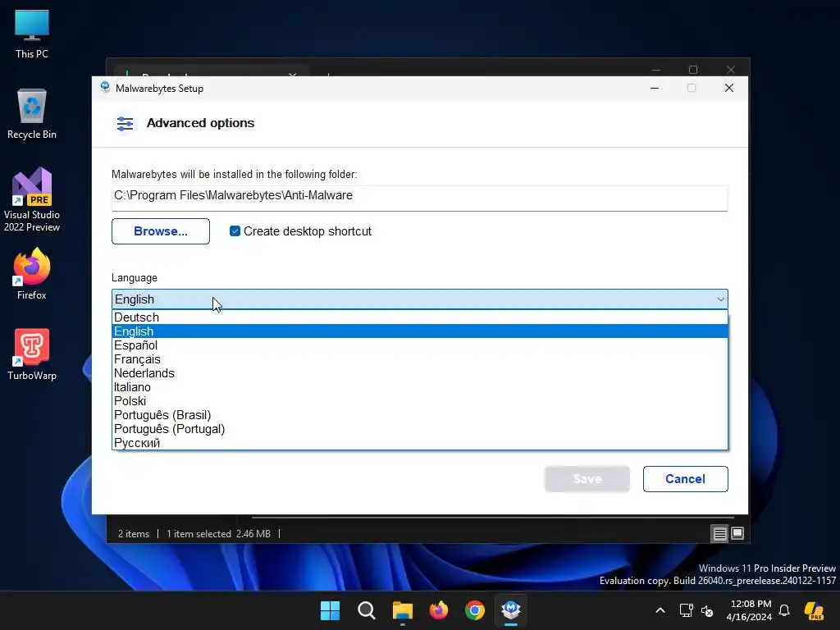Screen dimensions: 840x630
Task: Show hidden system tray icons
Action: [660, 610]
